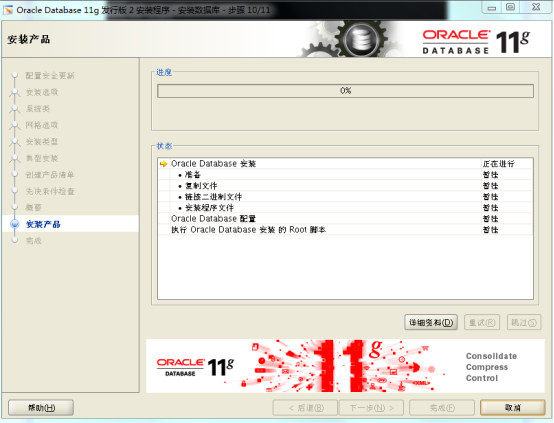Open help with the 帮助(H) button

point(41,408)
